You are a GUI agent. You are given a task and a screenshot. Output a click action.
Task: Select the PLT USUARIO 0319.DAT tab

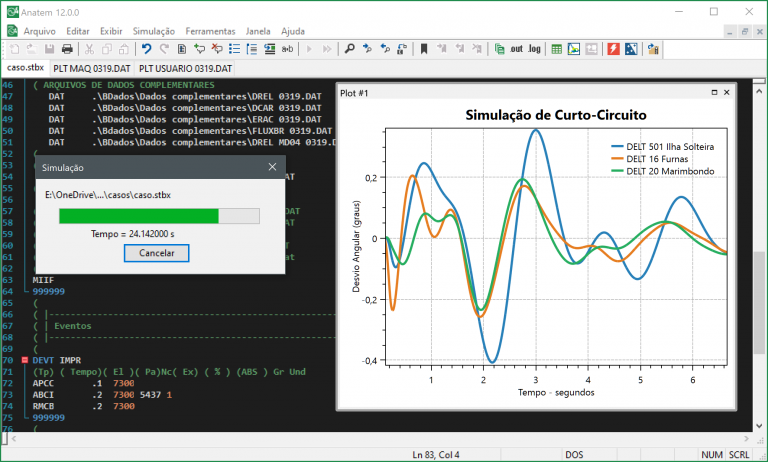pos(186,68)
